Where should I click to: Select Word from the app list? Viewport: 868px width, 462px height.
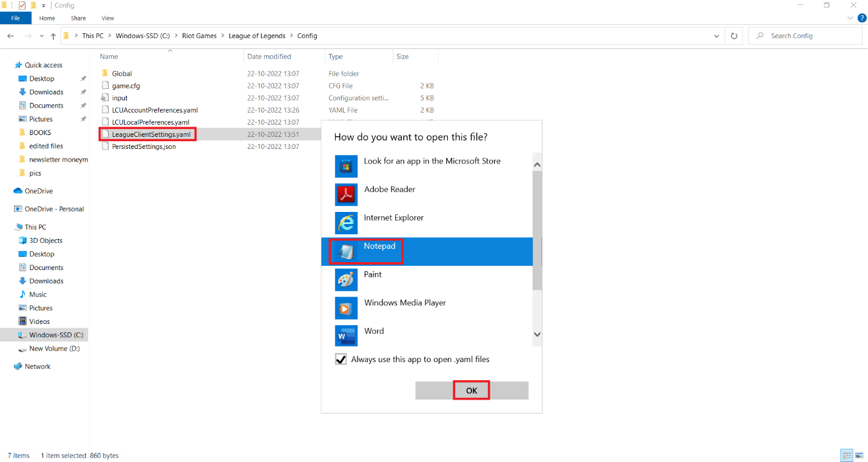[x=427, y=336]
